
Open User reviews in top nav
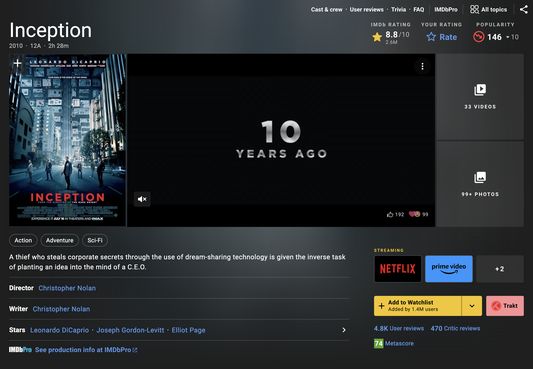[x=366, y=10]
